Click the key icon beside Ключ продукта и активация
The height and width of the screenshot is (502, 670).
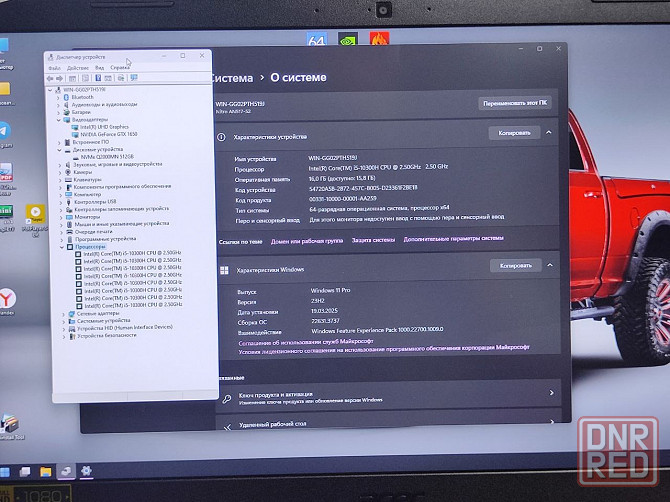tap(227, 399)
